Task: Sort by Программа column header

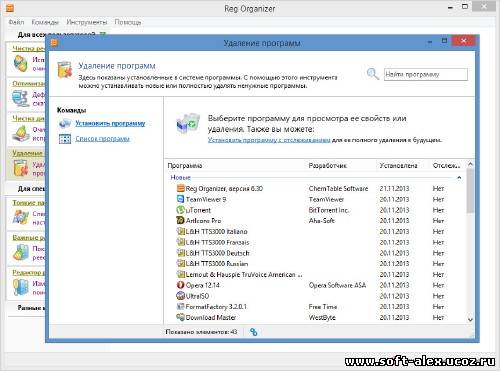Action: [x=185, y=166]
